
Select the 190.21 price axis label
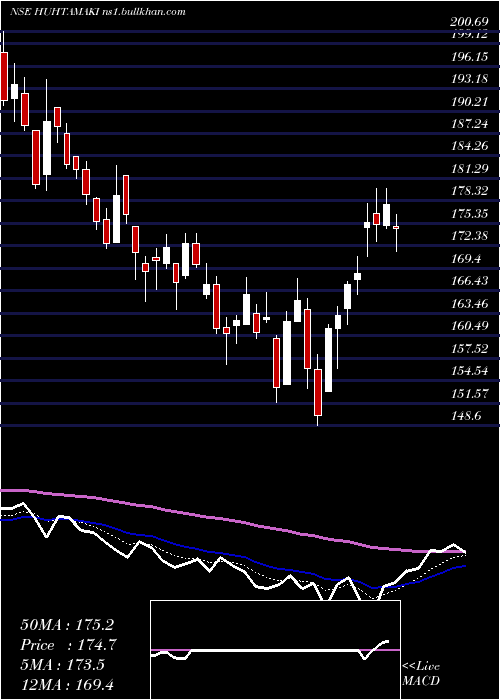pos(471,102)
